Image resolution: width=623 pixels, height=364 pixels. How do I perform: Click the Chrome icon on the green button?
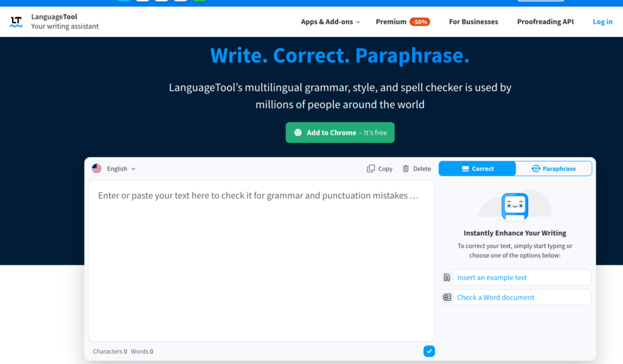tap(298, 132)
